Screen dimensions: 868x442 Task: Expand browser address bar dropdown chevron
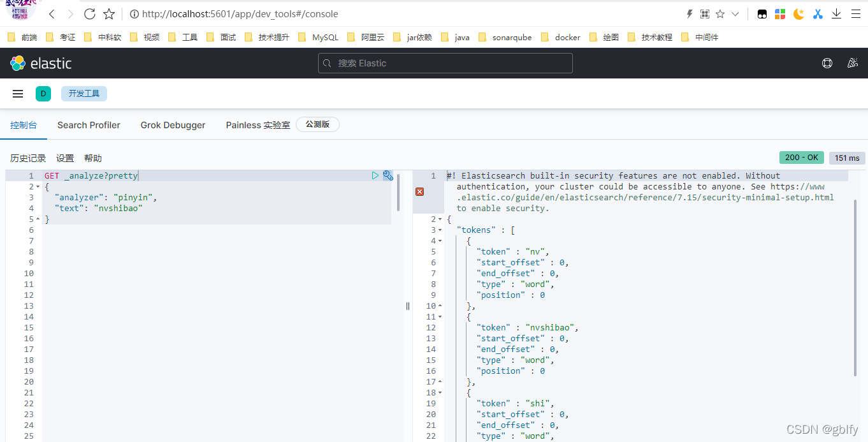[x=735, y=13]
